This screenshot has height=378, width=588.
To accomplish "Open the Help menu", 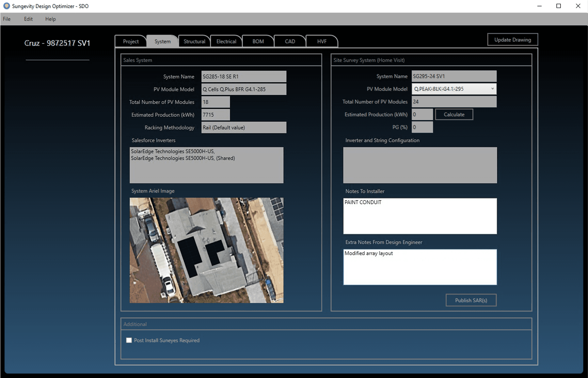I will pos(50,19).
